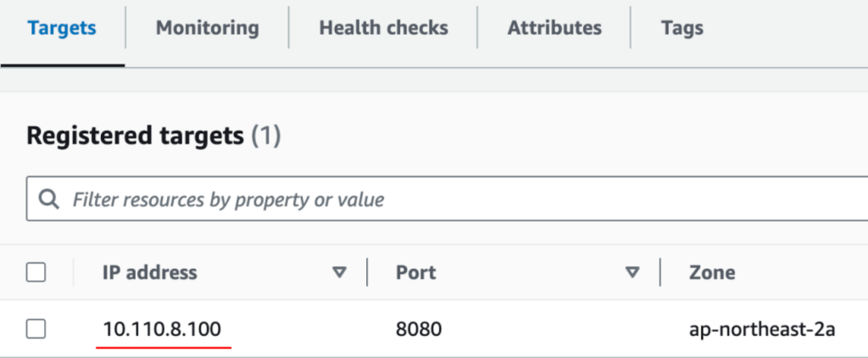868x358 pixels.
Task: Click divider between Port and Zone columns
Action: [x=661, y=272]
